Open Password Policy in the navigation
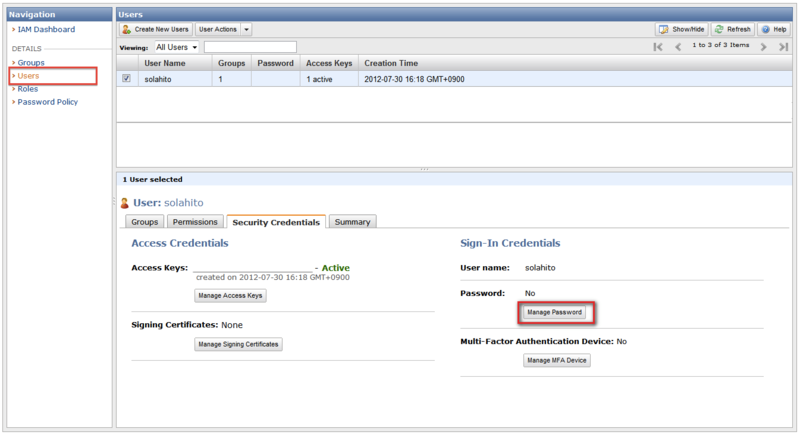Viewport: 800px width, 435px height. pyautogui.click(x=47, y=102)
